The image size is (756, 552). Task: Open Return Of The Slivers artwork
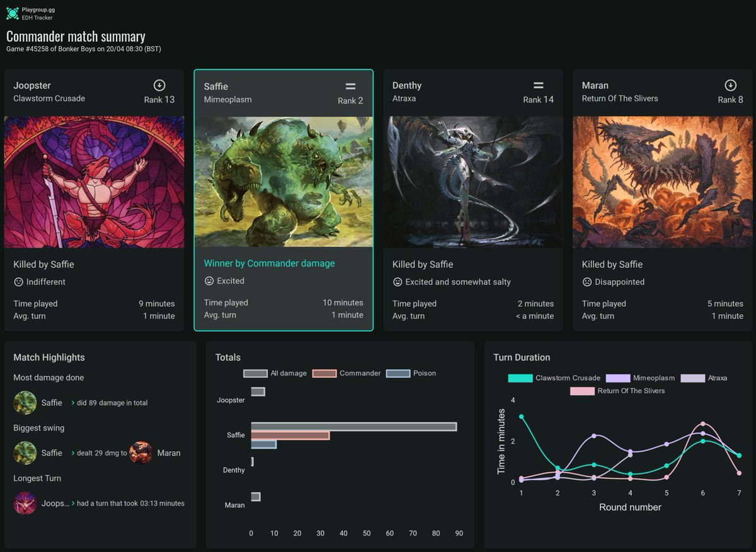662,182
